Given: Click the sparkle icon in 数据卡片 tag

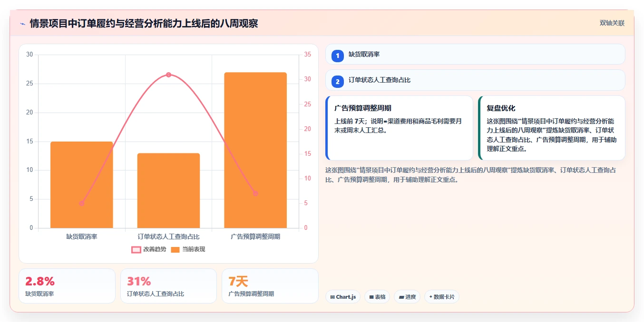Looking at the screenshot, I should (x=430, y=297).
